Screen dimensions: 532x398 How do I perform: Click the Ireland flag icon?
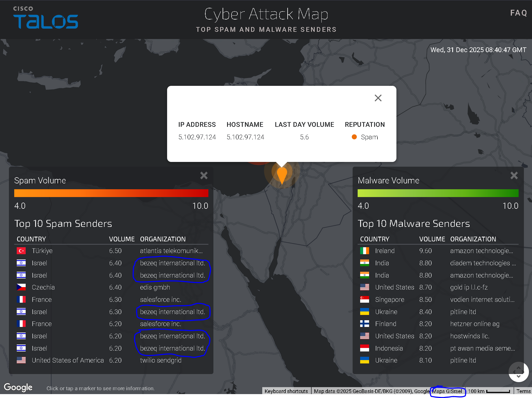point(365,251)
